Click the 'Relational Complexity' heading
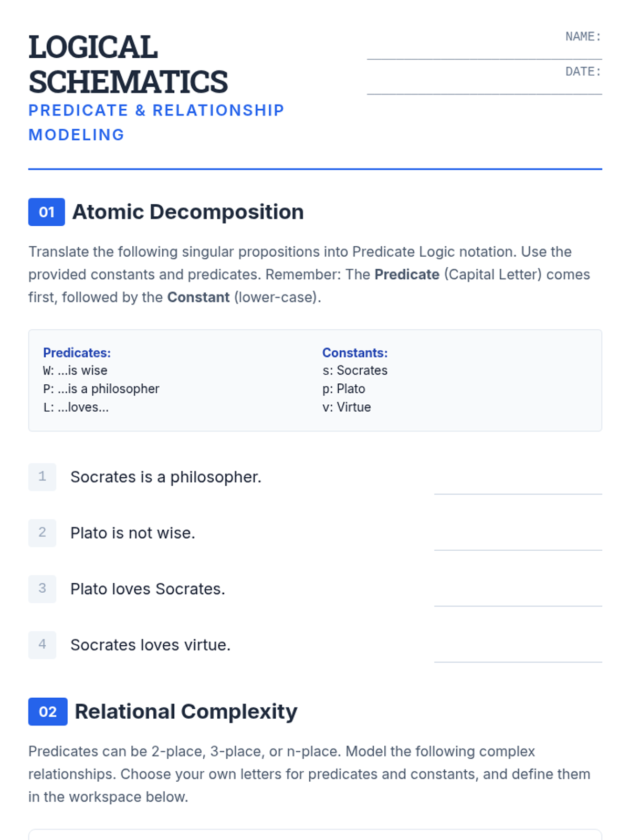Viewport: 630px width, 840px height. [x=186, y=712]
